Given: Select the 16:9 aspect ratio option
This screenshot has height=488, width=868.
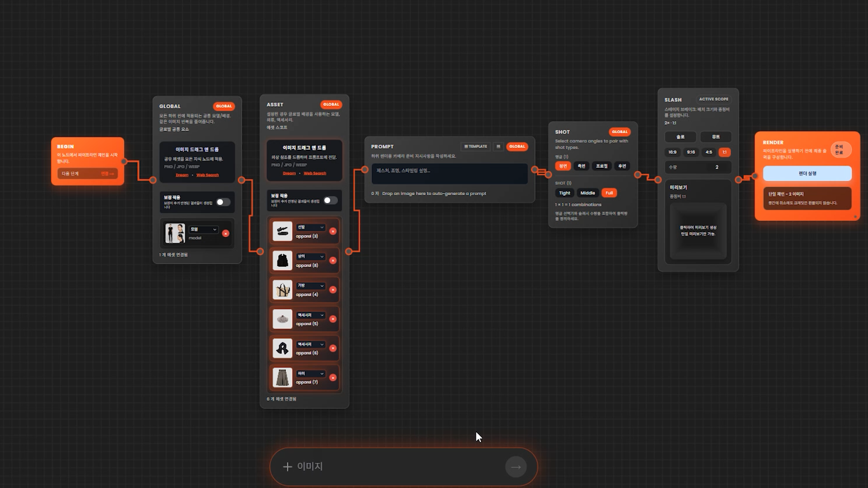Looking at the screenshot, I should (x=672, y=152).
